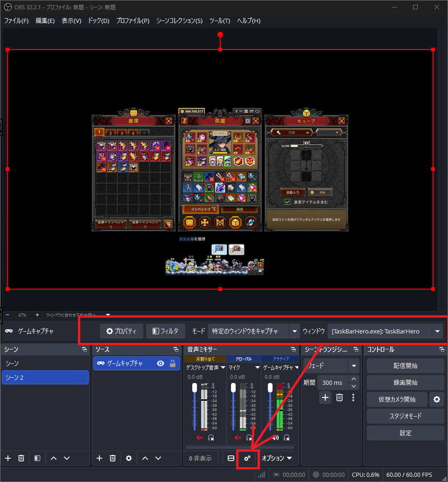Open 設定 from Controls panel
The height and width of the screenshot is (482, 448).
coord(406,433)
